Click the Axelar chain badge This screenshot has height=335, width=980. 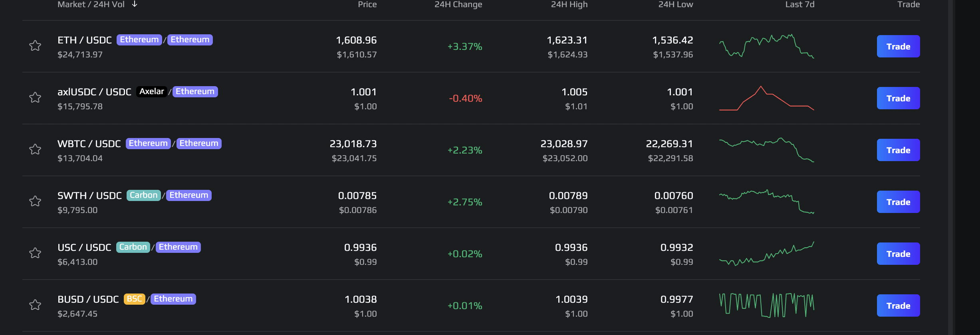[x=152, y=91]
